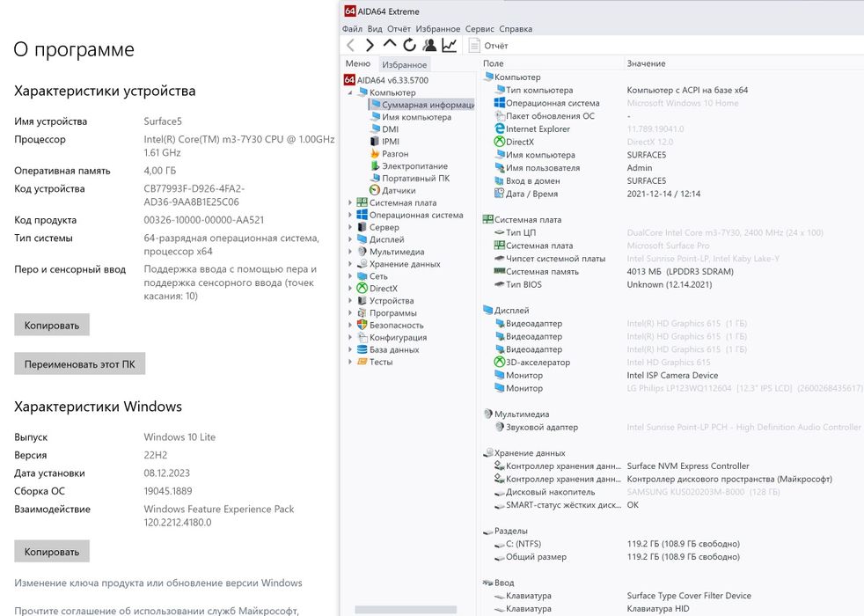Open the AIDA64 user/favorites toolbar icon

pos(429,45)
